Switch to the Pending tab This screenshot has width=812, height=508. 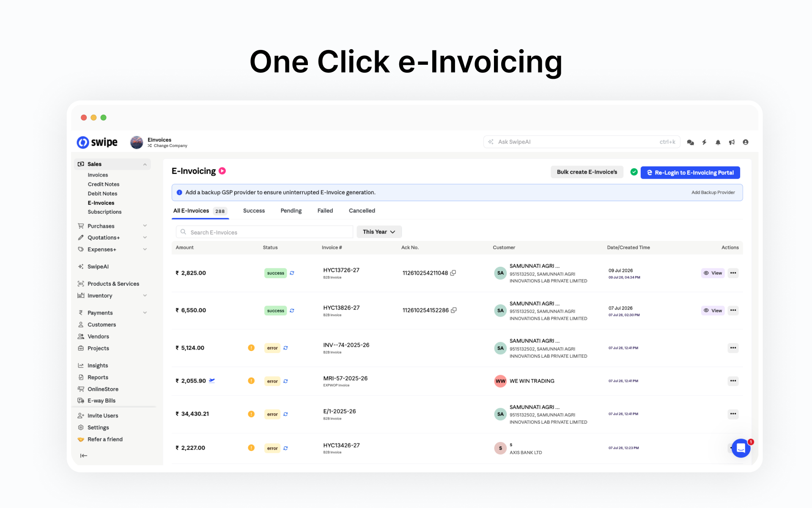tap(291, 211)
